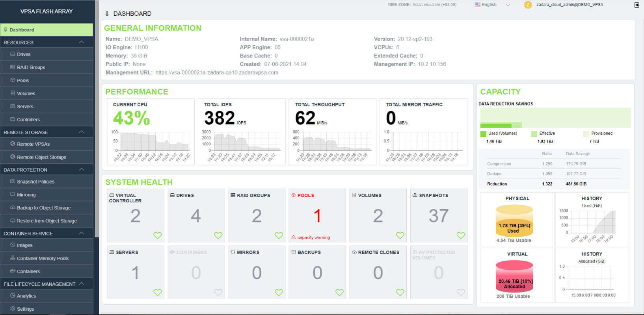Click the Pools capacity warning triangle icon
The height and width of the screenshot is (315, 644).
pos(294,237)
